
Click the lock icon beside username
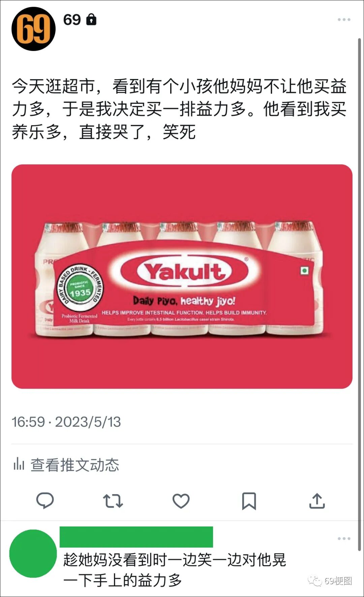pos(91,20)
